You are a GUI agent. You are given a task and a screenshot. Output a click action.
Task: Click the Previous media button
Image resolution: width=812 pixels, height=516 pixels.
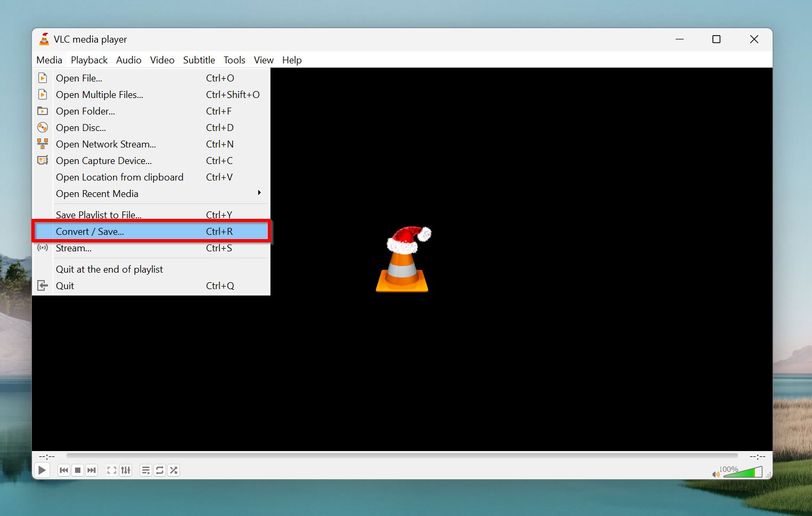(64, 470)
